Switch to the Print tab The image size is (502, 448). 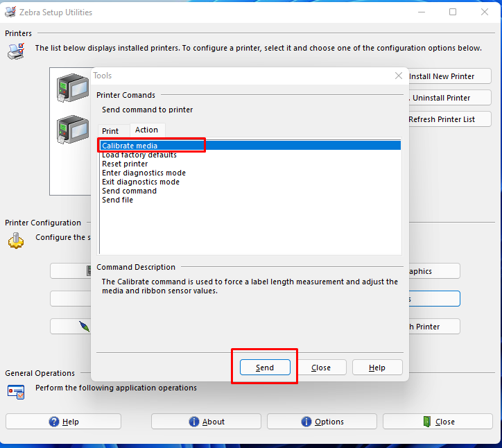tap(110, 131)
